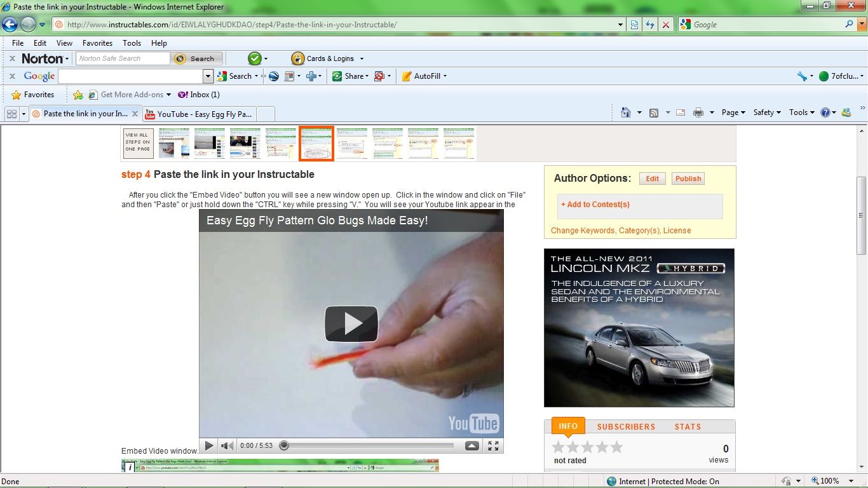The image size is (868, 488).
Task: Open Google Earth from the Google toolbar
Action: [273, 76]
